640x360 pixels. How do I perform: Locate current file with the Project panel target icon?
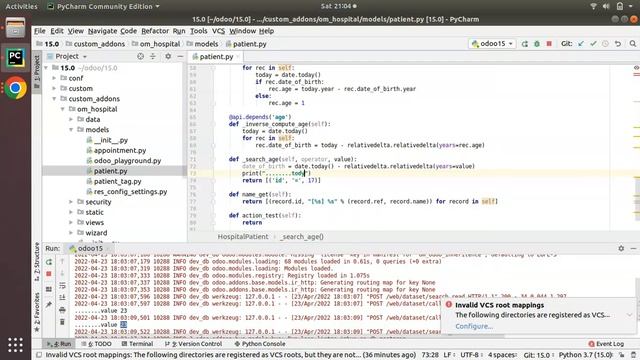click(x=140, y=56)
